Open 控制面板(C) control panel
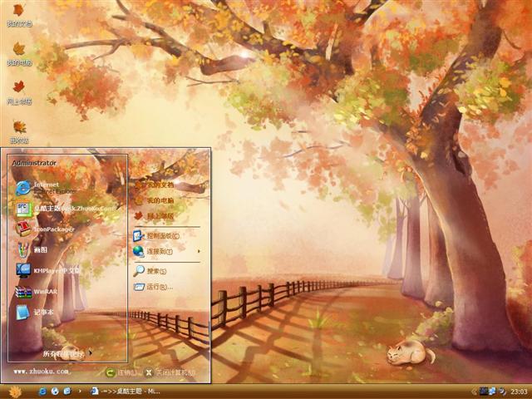This screenshot has width=532, height=399. pos(156,235)
